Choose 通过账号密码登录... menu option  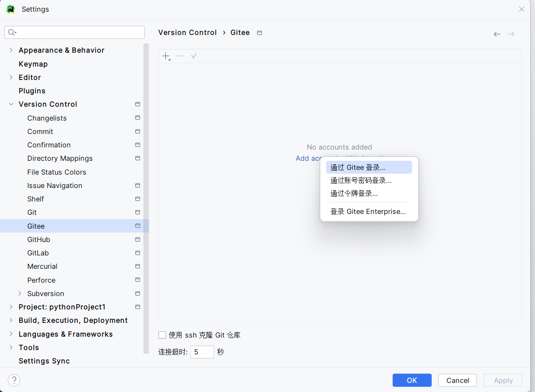click(x=369, y=181)
